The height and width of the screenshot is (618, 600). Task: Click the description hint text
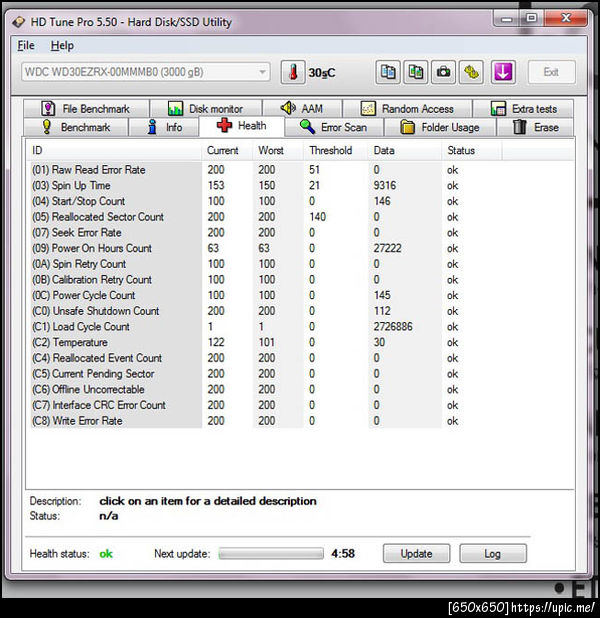[208, 501]
